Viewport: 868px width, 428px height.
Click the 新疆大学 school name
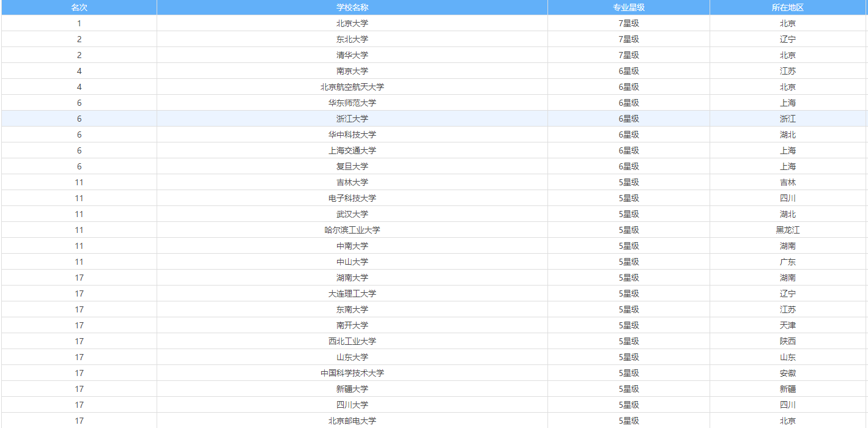[x=352, y=389]
